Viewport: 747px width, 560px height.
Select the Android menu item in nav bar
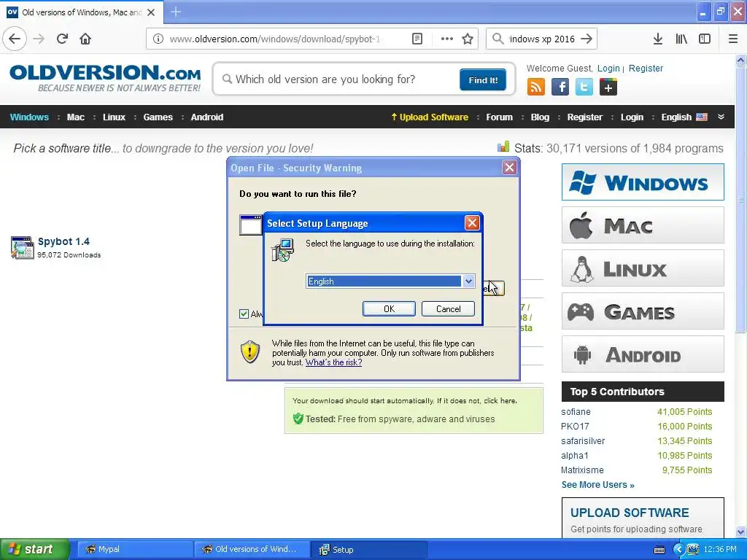point(206,117)
